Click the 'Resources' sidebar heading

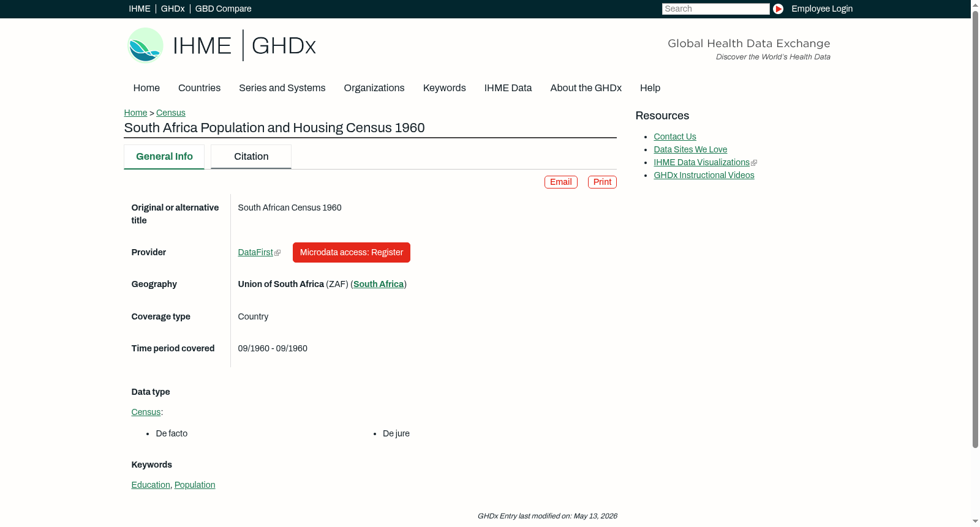[662, 116]
